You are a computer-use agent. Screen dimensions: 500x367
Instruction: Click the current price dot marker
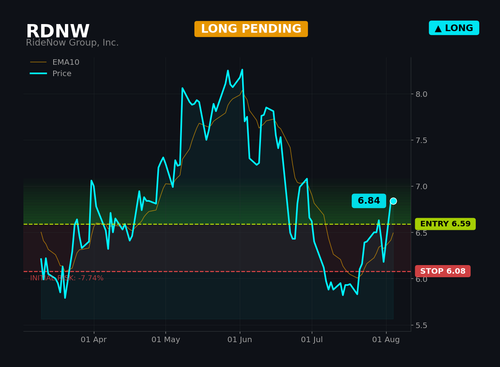pyautogui.click(x=393, y=201)
